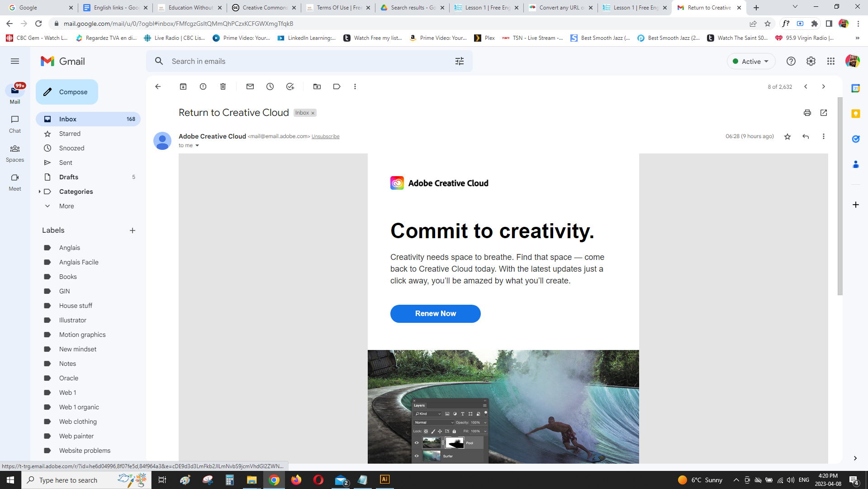Screen dimensions: 868x489
Task: Add email to Tasks
Action: point(290,86)
